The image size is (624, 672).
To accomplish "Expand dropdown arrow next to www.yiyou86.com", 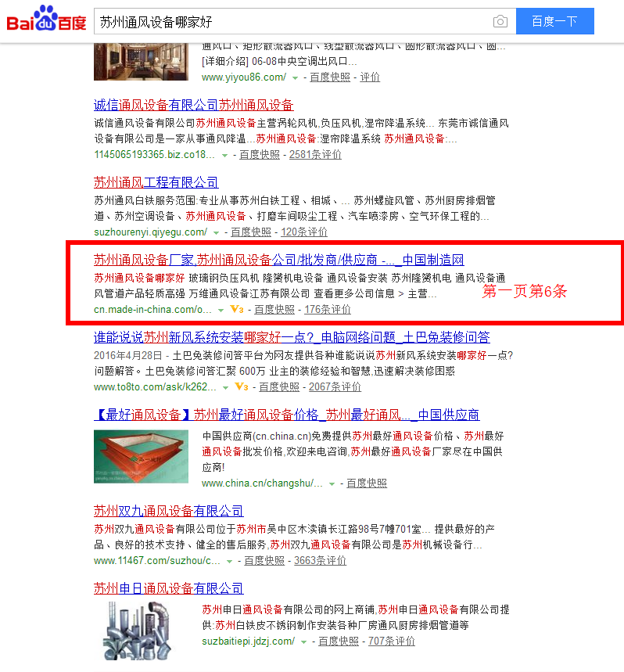I will coord(295,78).
